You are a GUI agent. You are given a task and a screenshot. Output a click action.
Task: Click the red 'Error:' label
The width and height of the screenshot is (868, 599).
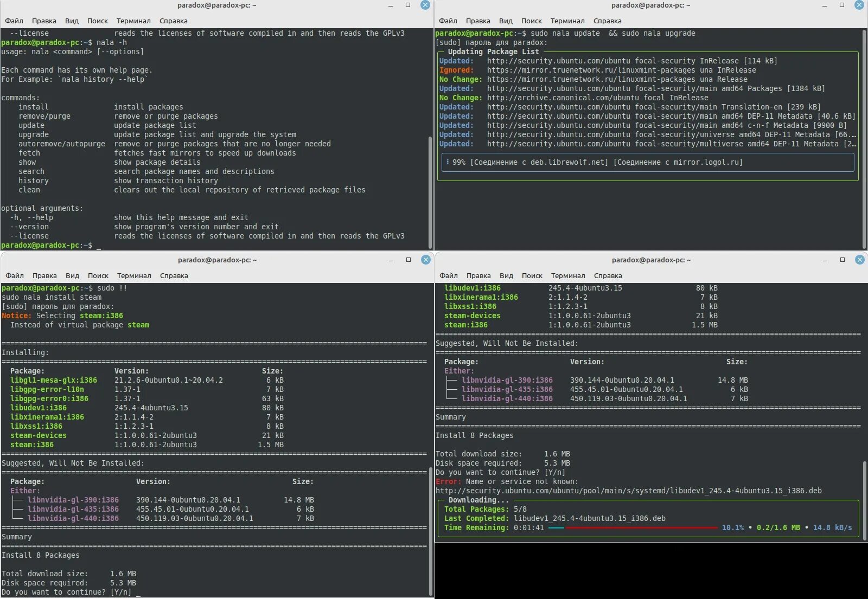tap(449, 481)
